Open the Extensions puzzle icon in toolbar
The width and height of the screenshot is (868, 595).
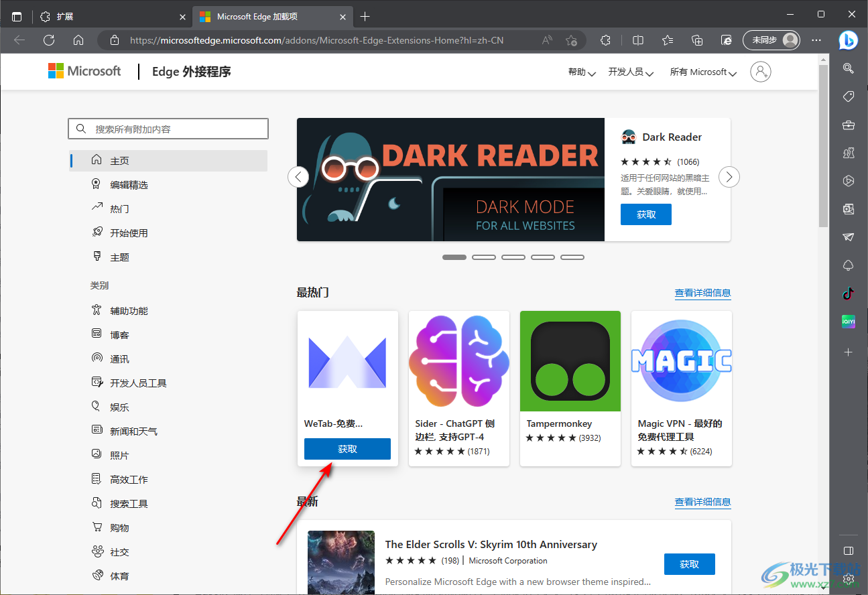[x=605, y=40]
